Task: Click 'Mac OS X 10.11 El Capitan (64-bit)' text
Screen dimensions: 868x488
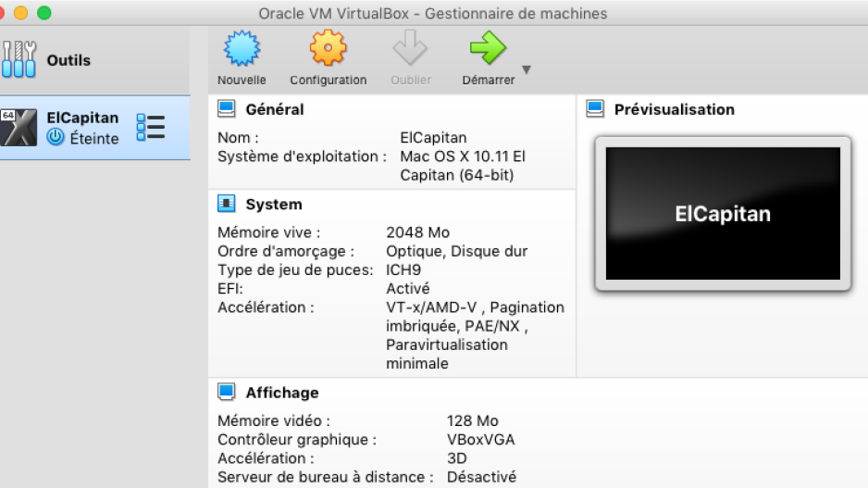Action: (x=463, y=166)
